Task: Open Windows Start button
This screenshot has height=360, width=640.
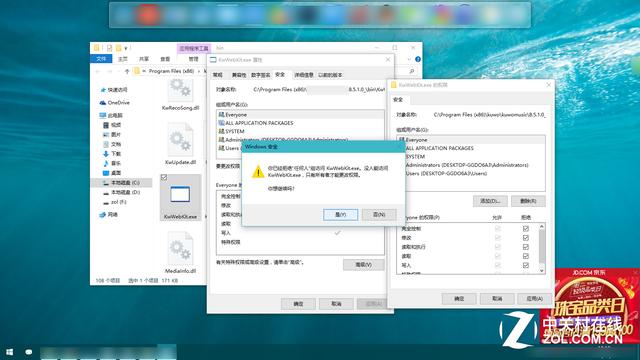Action: coord(9,351)
